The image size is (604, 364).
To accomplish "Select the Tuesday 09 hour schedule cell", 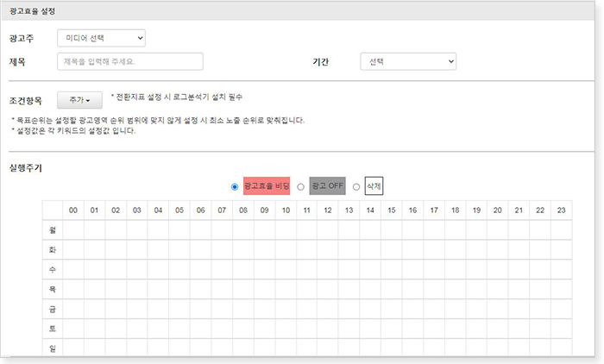I will point(264,250).
